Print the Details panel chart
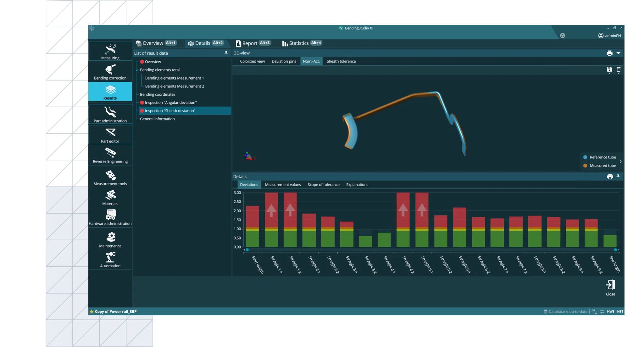The width and height of the screenshot is (644, 349). coord(610,176)
